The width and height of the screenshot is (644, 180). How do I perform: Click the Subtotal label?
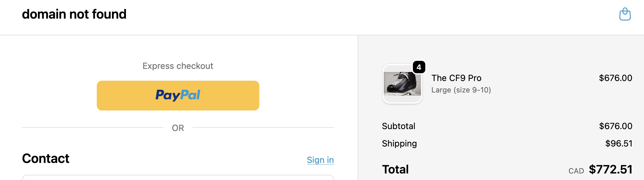point(398,126)
